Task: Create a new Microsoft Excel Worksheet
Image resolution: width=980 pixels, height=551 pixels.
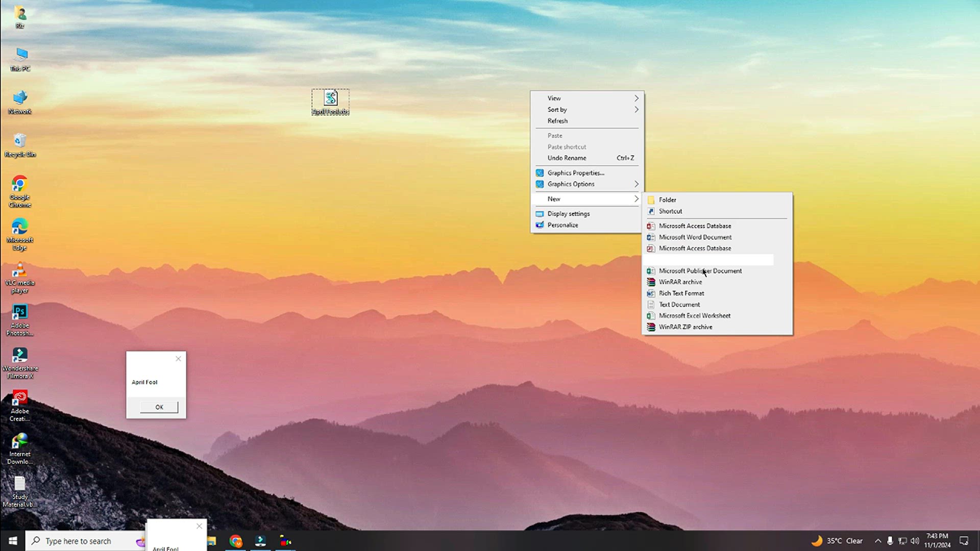Action: click(717, 315)
